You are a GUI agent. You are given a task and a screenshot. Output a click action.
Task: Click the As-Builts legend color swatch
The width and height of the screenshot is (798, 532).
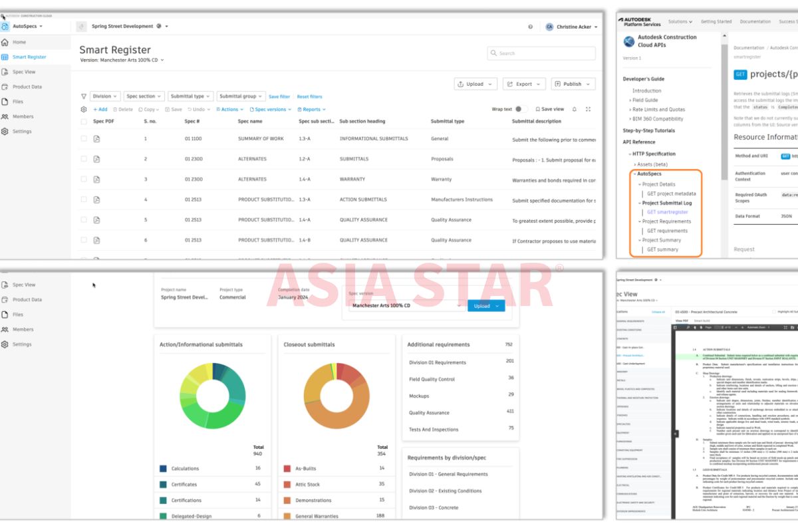point(287,468)
